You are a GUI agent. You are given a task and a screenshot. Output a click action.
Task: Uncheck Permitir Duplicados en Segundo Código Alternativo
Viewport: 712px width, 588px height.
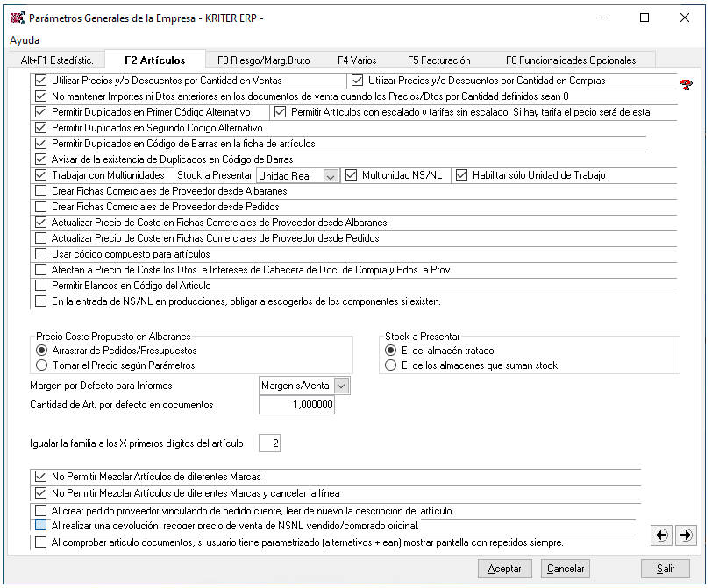41,128
